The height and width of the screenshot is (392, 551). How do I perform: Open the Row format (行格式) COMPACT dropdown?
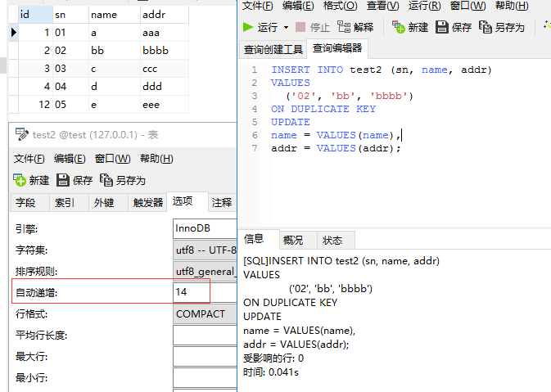205,313
